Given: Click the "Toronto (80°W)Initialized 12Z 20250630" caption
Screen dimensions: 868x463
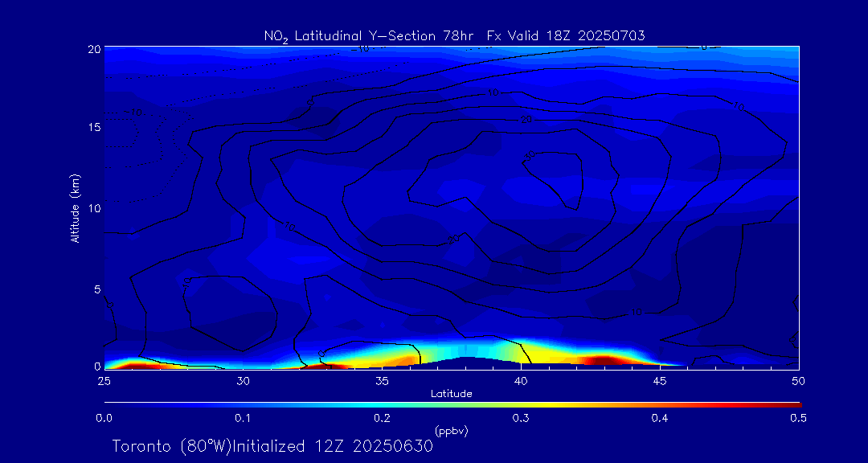Looking at the screenshot, I should (x=273, y=446).
